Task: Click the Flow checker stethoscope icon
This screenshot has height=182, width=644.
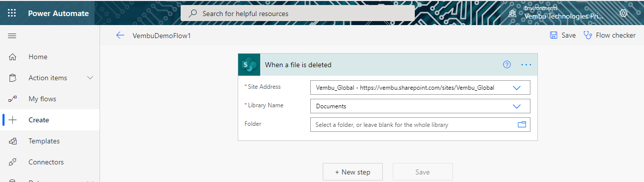Action: pos(588,36)
